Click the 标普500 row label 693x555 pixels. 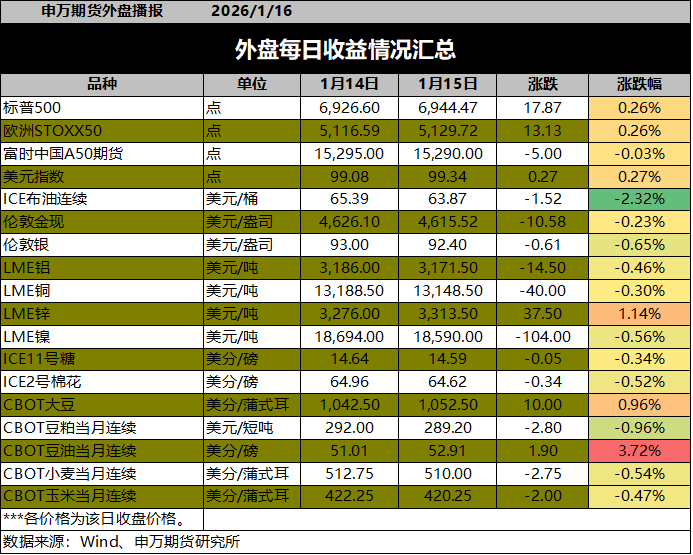(x=32, y=108)
